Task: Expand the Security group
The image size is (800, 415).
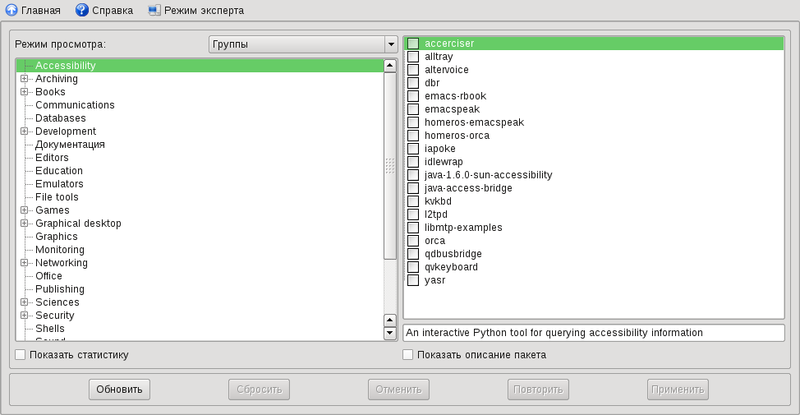Action: [x=24, y=315]
